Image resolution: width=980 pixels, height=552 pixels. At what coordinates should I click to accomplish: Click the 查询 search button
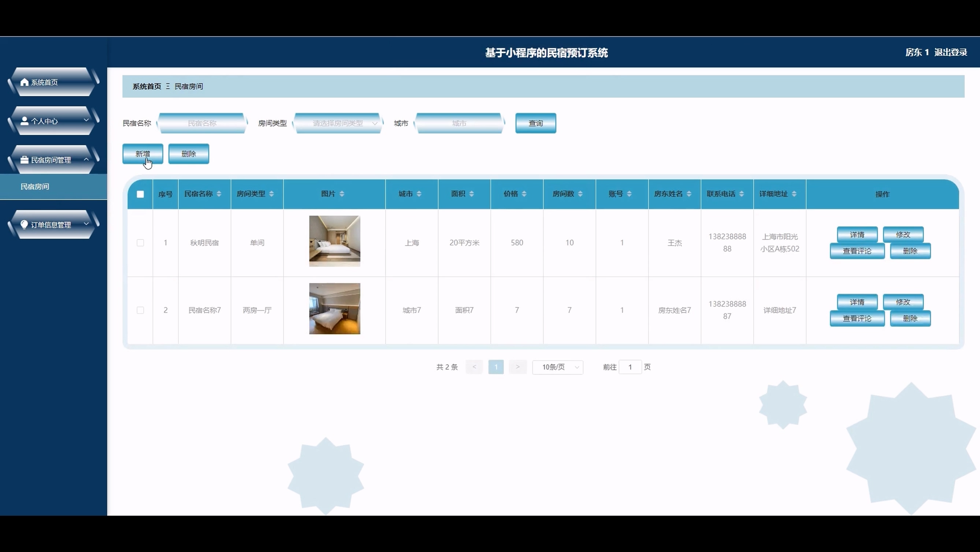tap(536, 124)
